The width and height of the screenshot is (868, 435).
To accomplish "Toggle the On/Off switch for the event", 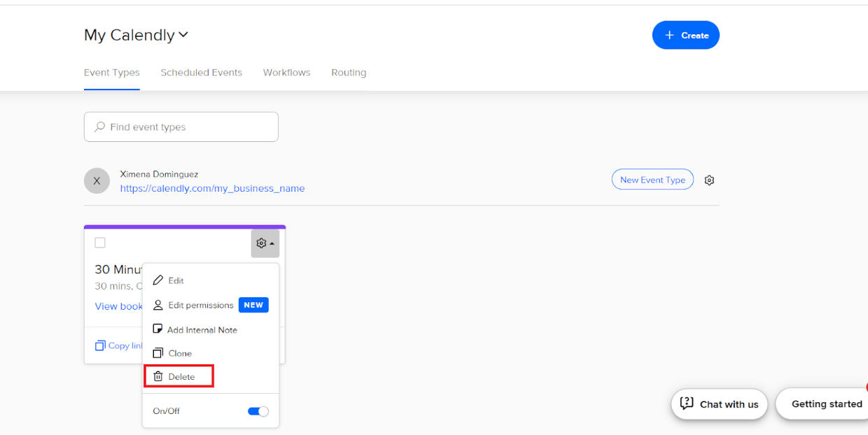I will point(258,411).
